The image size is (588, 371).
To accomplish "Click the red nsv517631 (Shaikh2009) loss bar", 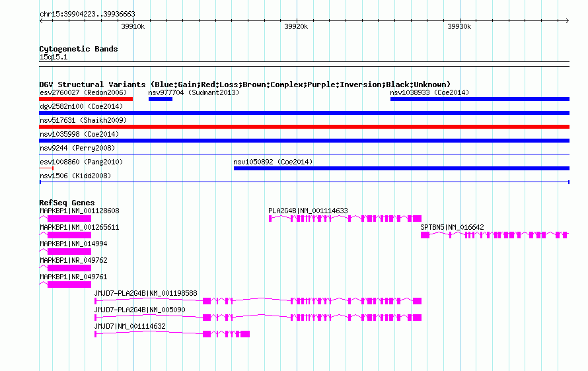I will [304, 127].
